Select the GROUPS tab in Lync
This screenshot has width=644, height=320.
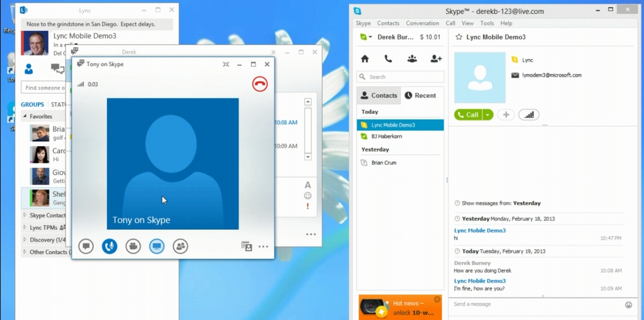(x=32, y=104)
